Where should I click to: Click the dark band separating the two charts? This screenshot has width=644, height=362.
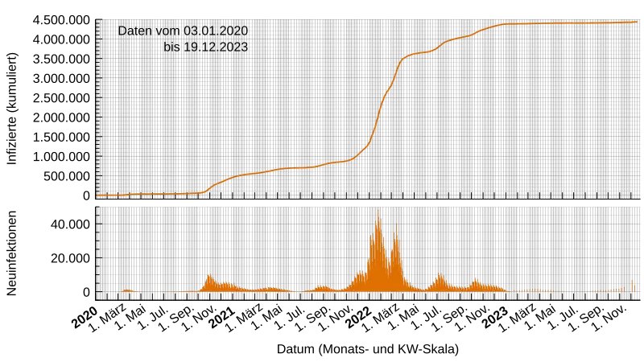(370, 202)
